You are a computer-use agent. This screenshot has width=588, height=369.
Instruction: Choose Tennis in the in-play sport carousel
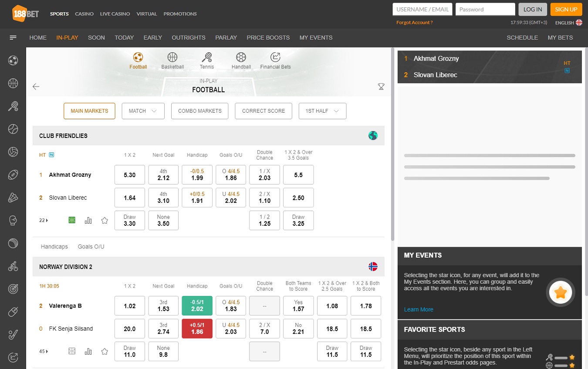tap(207, 60)
